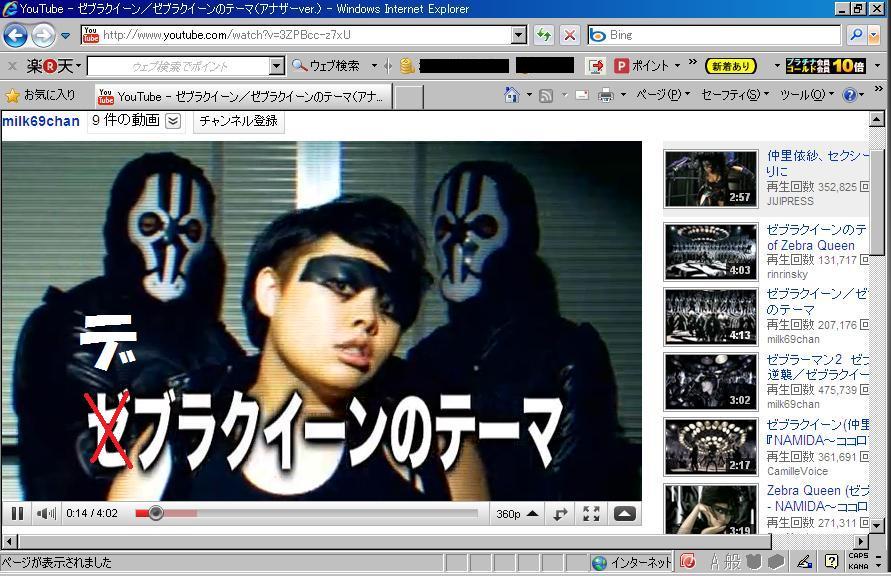Print the page with the printer icon

(606, 95)
